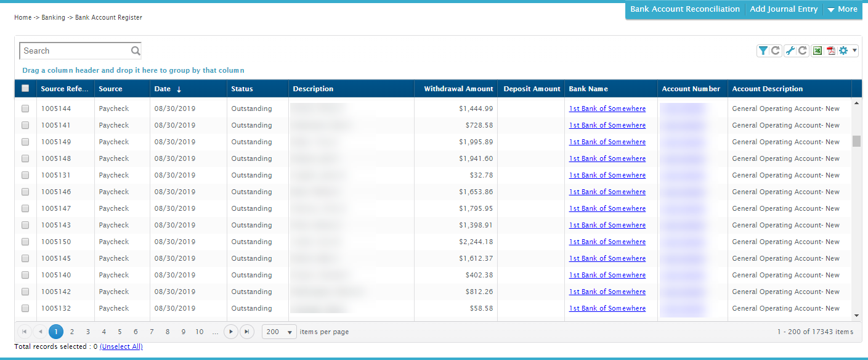868x360 pixels.
Task: Export the grid to PDF
Action: (830, 51)
